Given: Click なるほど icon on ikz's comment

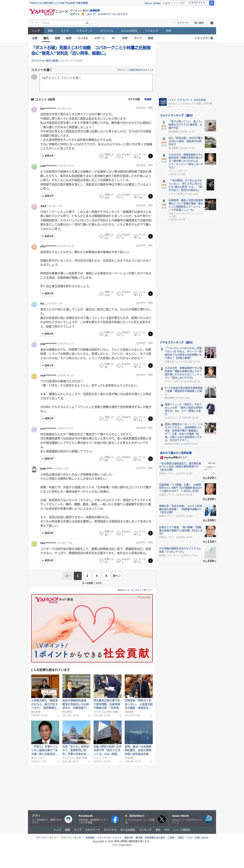Looking at the screenshot, I should click(118, 156).
